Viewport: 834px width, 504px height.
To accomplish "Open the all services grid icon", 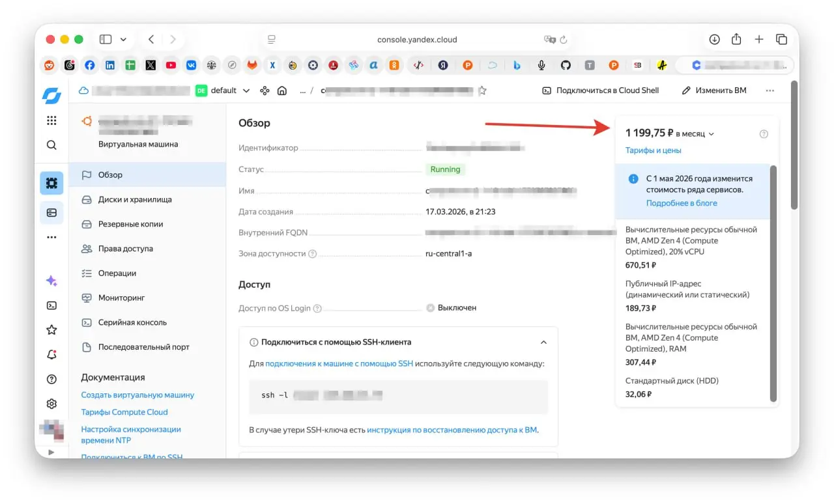I will (51, 120).
